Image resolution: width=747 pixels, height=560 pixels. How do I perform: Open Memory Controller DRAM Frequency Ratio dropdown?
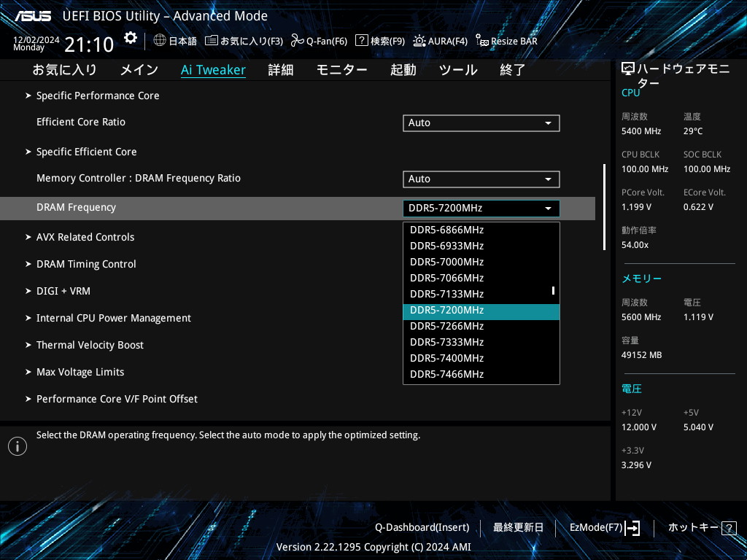481,179
